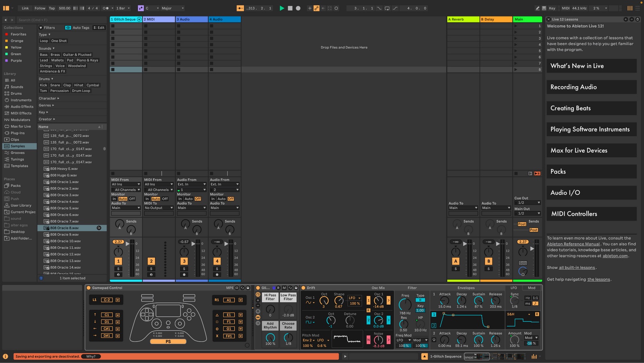Toggle the Draw Mode pencil icon
644x363 pixels.
pos(537,8)
